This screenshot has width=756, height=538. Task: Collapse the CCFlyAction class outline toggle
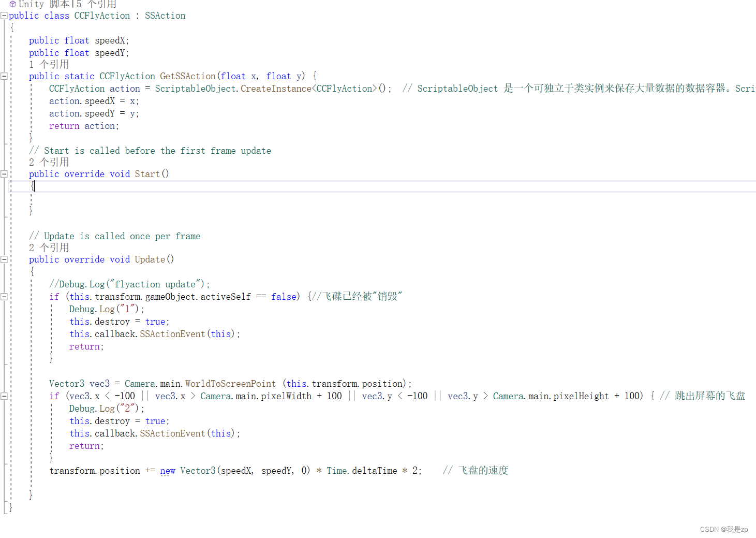[4, 16]
